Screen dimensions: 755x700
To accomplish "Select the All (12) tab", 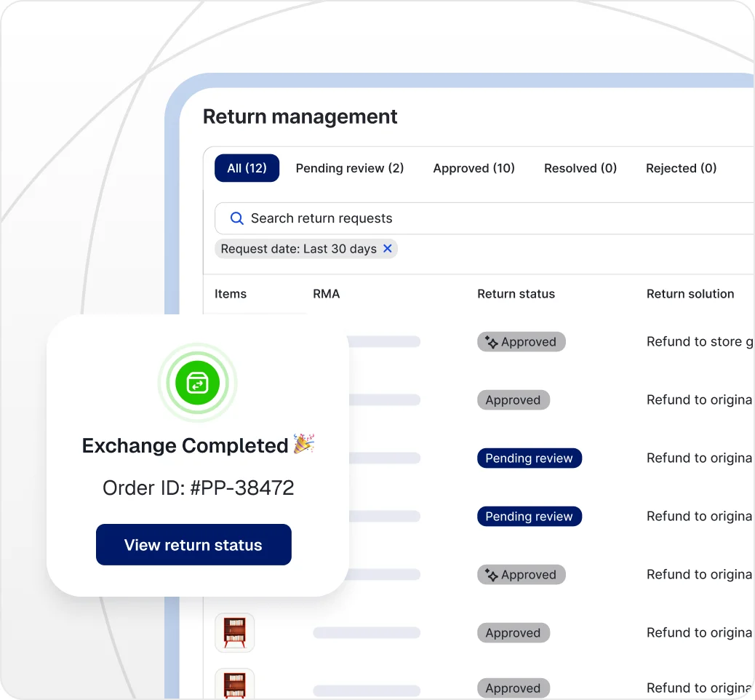I will tap(247, 168).
